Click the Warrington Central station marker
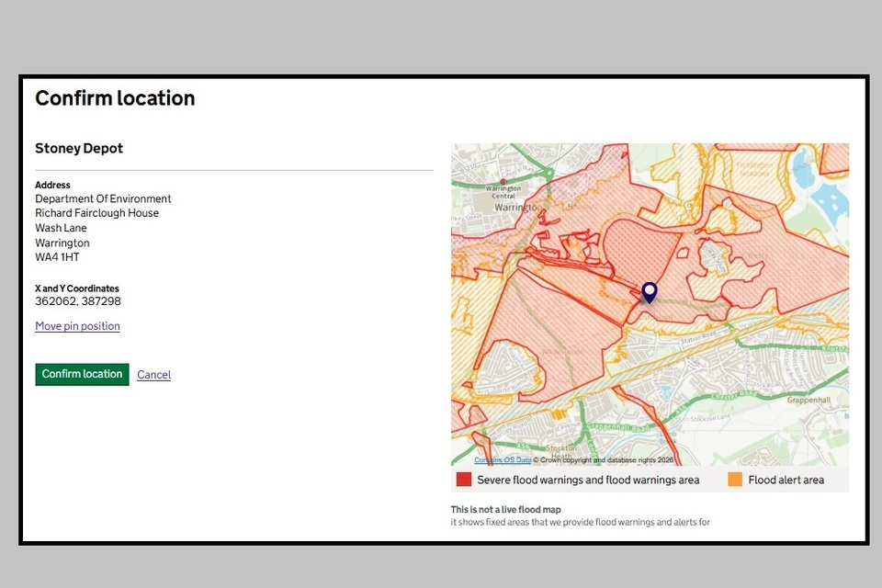882x588 pixels. 503,183
